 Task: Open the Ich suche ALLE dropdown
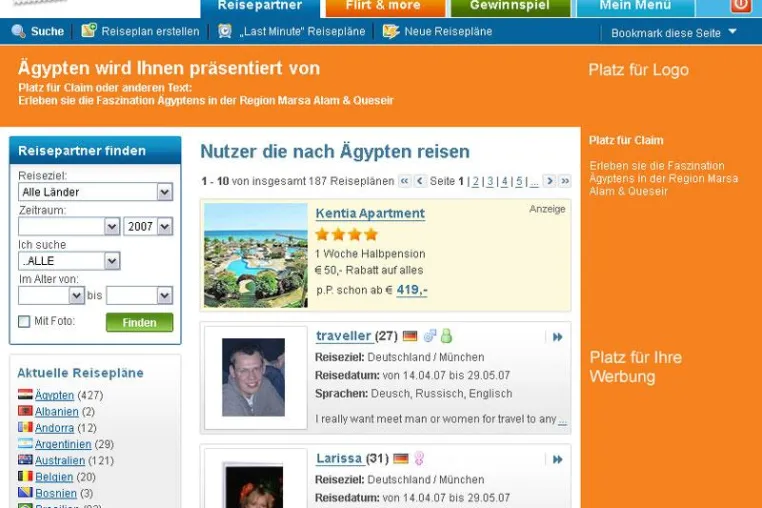[x=69, y=261]
